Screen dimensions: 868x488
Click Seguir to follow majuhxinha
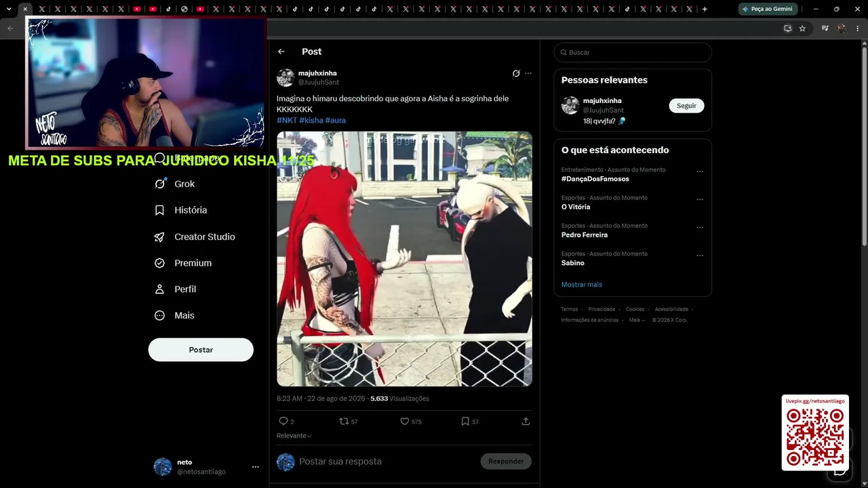[x=686, y=106]
